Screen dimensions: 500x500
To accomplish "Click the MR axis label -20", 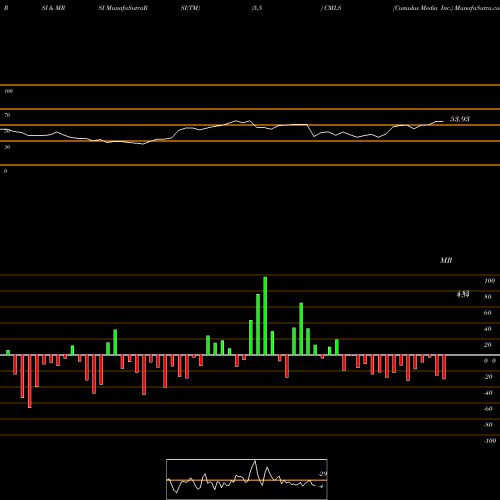I will tap(488, 377).
